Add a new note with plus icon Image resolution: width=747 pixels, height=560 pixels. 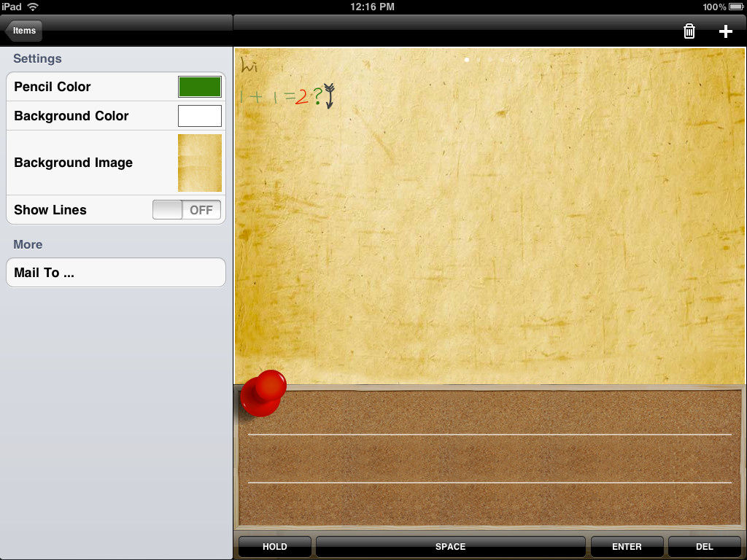point(725,31)
